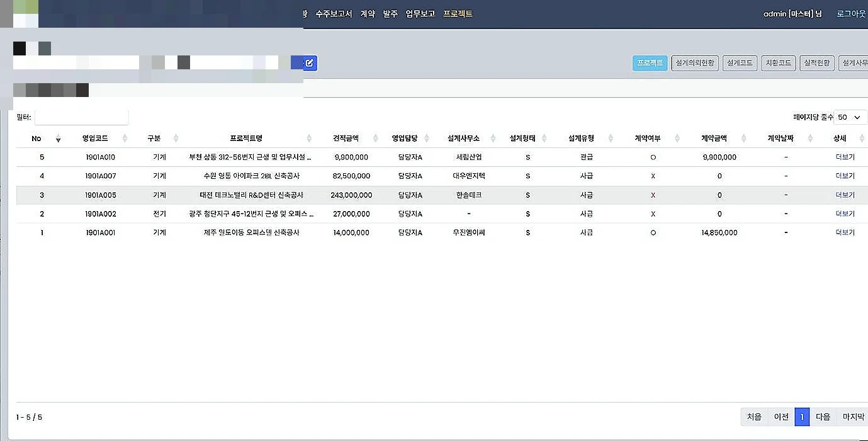Select the 실적현황 tab
The width and height of the screenshot is (868, 441).
[816, 62]
